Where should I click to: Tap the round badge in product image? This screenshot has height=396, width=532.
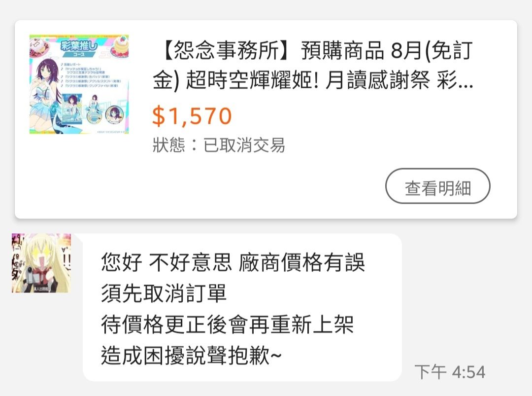click(x=114, y=115)
